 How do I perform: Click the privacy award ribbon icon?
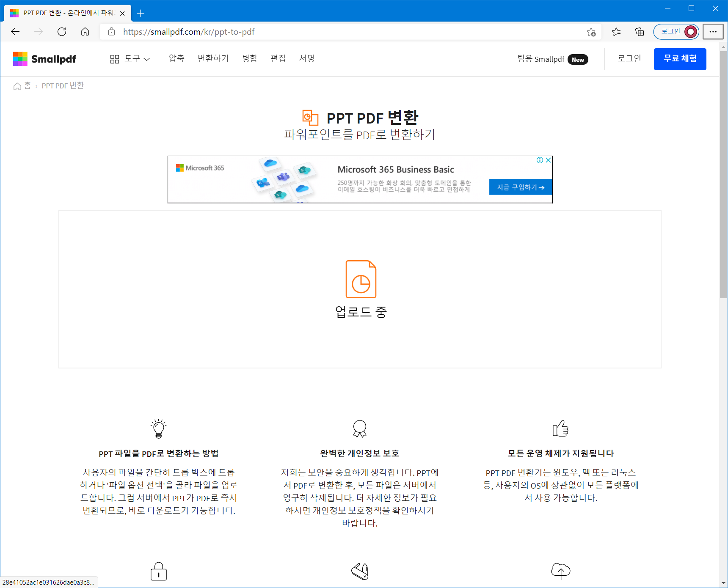pos(360,429)
